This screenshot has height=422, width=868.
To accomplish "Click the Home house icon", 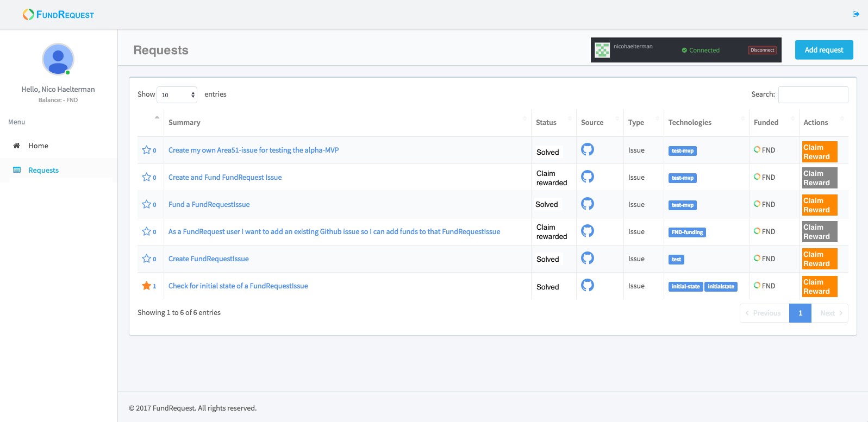I will point(16,146).
